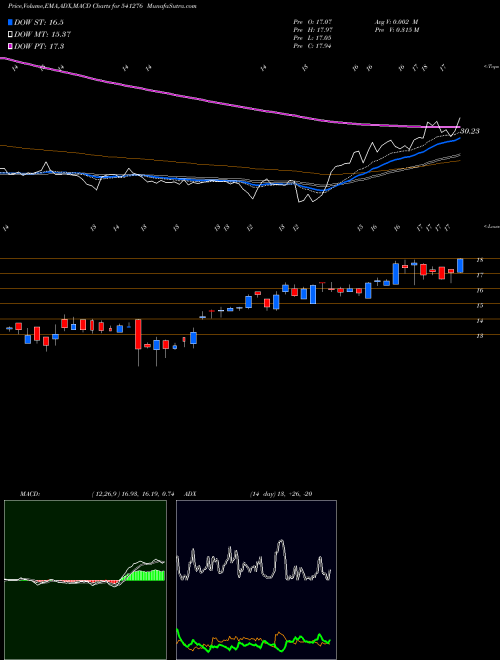Image resolution: width=500 pixels, height=660 pixels.
Task: Click the 'Pre L: 17.05' low value
Action: pyautogui.click(x=314, y=37)
